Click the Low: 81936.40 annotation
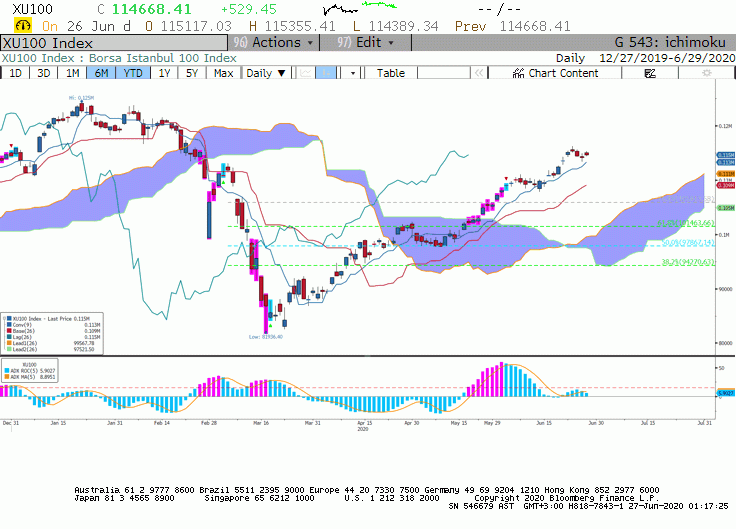736x529 pixels. click(266, 337)
